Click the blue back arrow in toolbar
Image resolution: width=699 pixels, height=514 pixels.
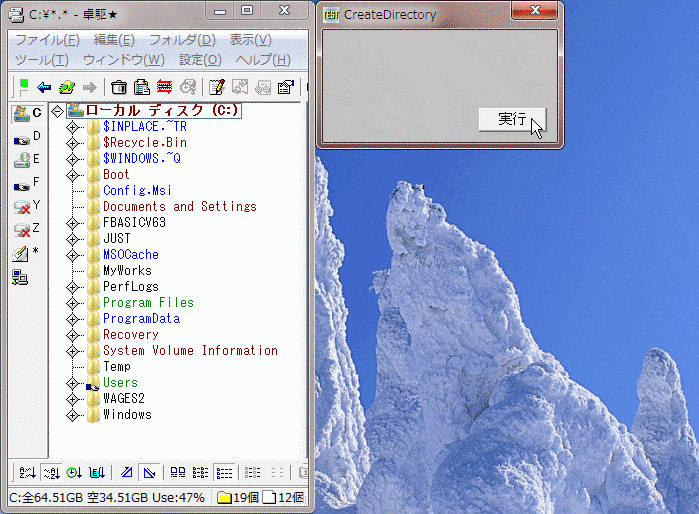click(44, 87)
